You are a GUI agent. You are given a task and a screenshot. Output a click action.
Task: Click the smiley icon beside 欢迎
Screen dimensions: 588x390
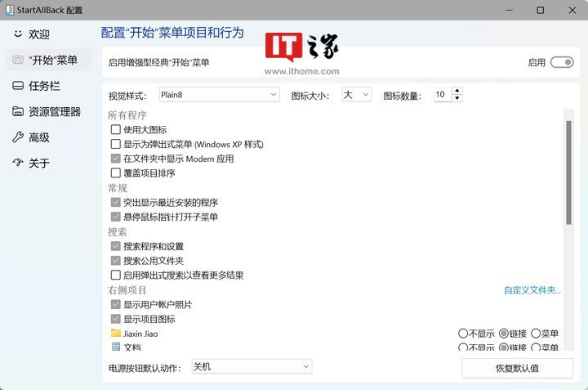click(18, 34)
